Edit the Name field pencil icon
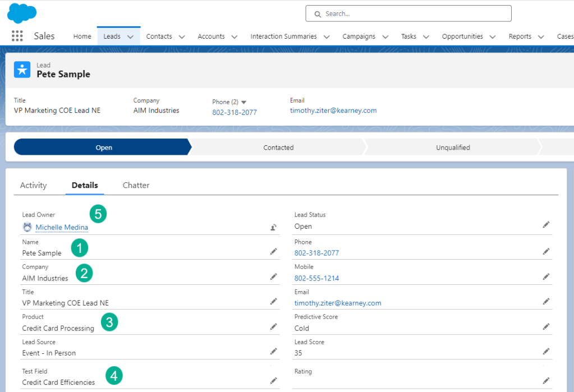 tap(273, 252)
